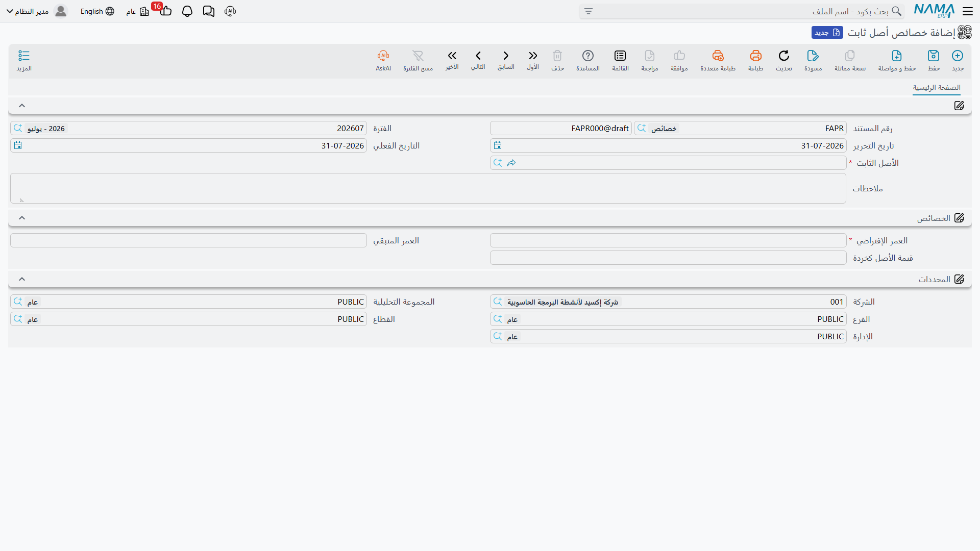Screen dimensions: 980x551
Task: Open المساعدة (Help) icon
Action: coord(588,56)
